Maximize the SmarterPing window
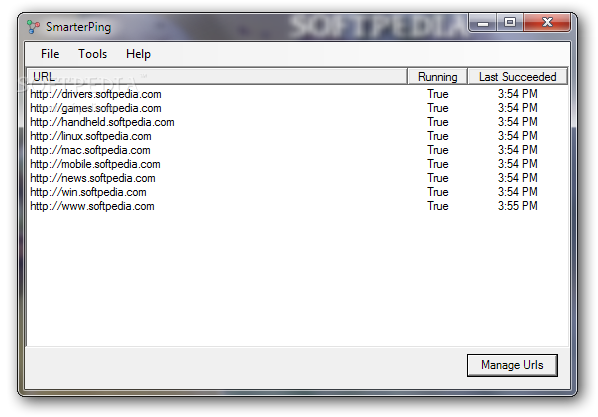The image size is (598, 417). pyautogui.click(x=510, y=23)
